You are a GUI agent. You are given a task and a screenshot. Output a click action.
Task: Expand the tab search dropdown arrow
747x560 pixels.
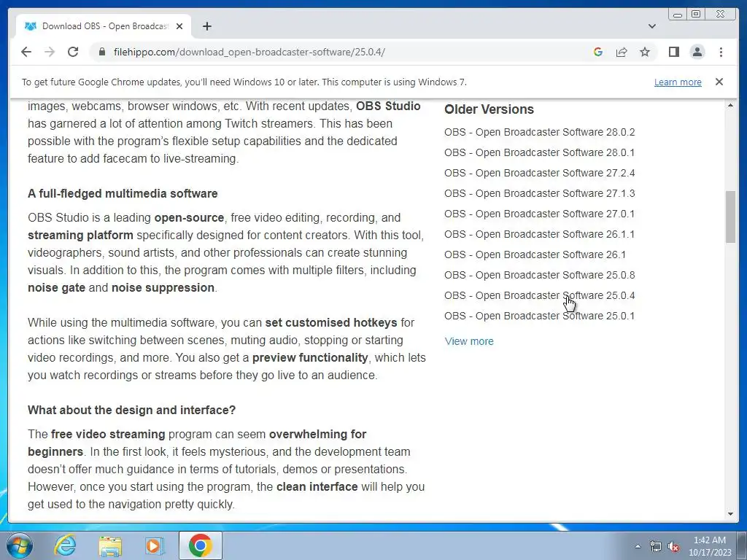[652, 26]
